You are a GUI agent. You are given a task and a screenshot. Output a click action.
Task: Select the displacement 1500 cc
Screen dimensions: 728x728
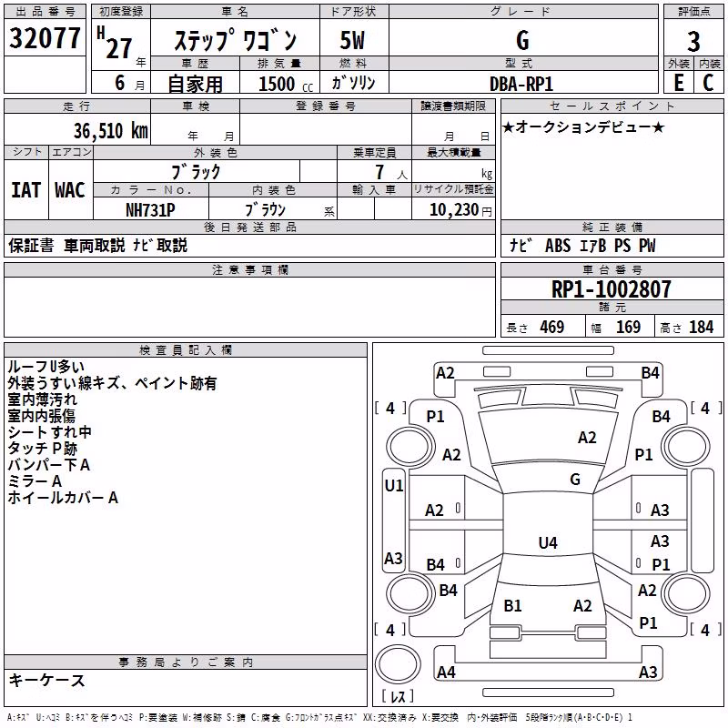point(286,84)
